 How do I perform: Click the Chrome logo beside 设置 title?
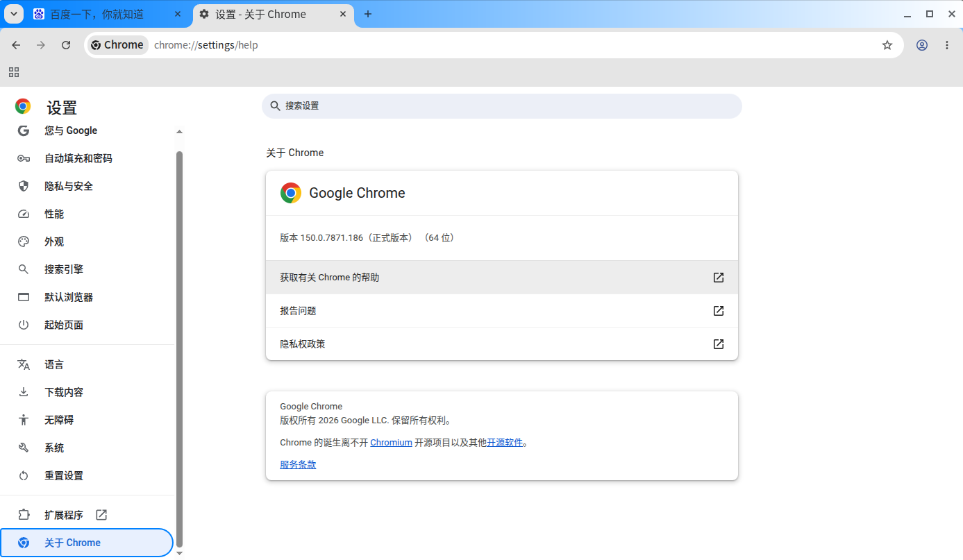(x=23, y=106)
